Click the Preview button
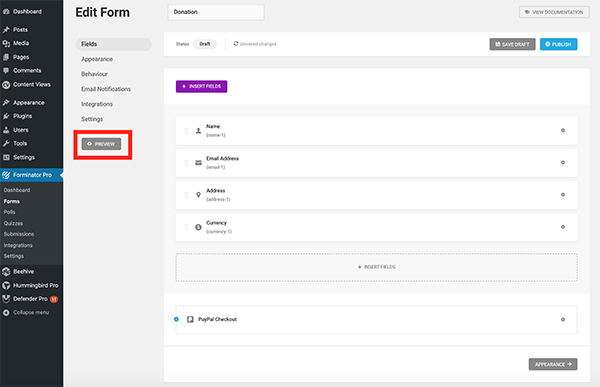600x387 pixels. (101, 144)
